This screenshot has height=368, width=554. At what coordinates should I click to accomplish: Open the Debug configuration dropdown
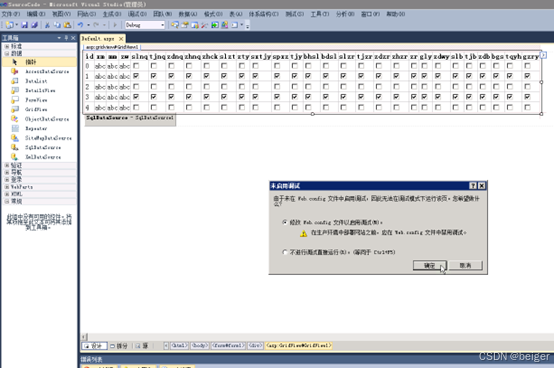[x=163, y=25]
